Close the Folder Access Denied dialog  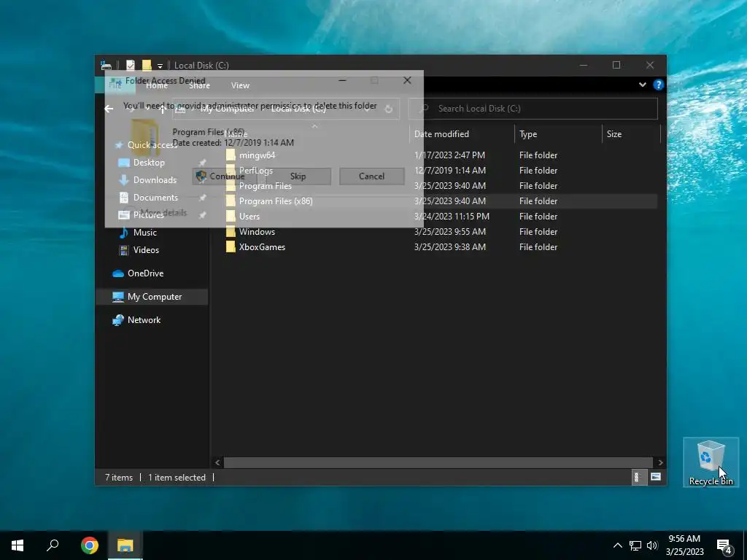[407, 80]
